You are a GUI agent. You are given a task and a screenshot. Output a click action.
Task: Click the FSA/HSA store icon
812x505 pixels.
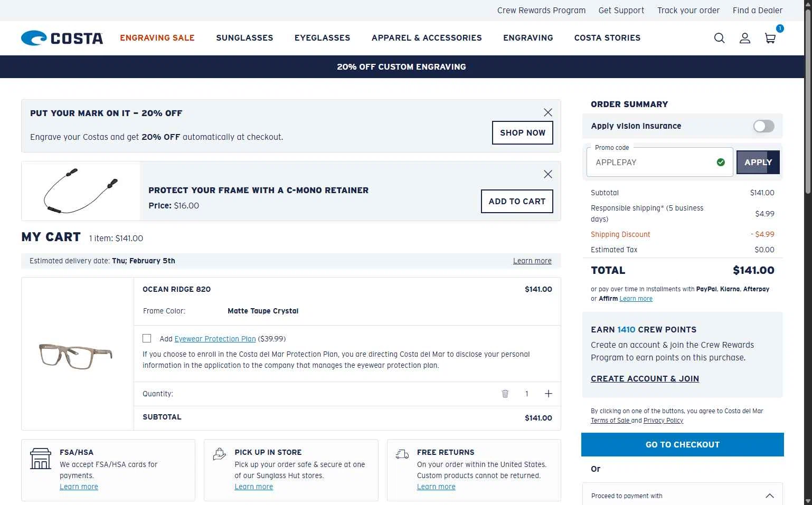click(41, 459)
